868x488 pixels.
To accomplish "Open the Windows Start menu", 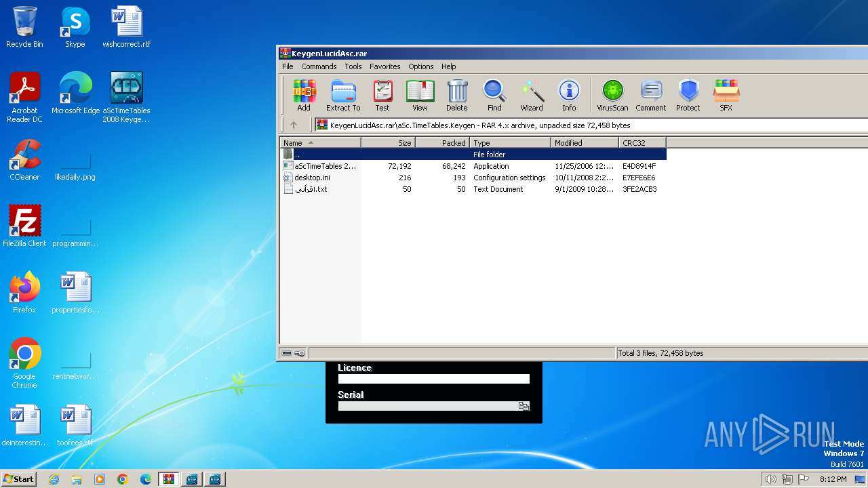I will [18, 479].
